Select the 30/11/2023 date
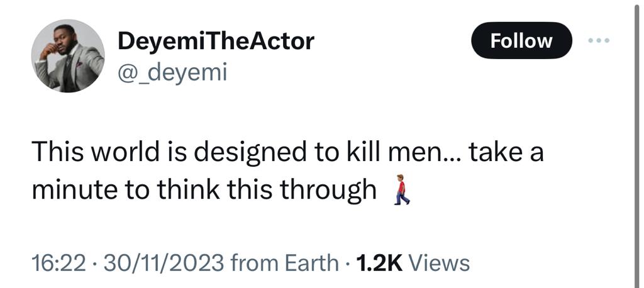This screenshot has width=644, height=288. point(164,263)
